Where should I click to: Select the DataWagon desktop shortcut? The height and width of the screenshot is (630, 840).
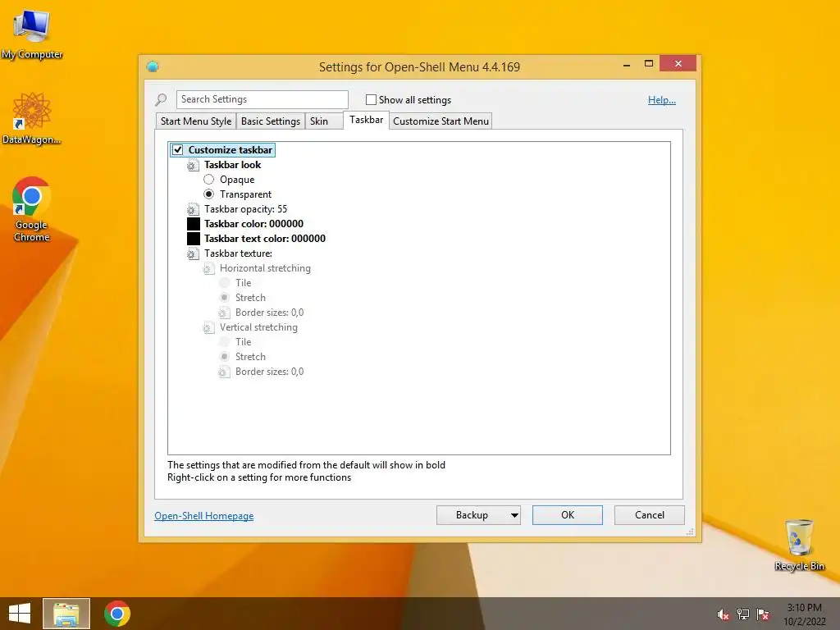(32, 118)
